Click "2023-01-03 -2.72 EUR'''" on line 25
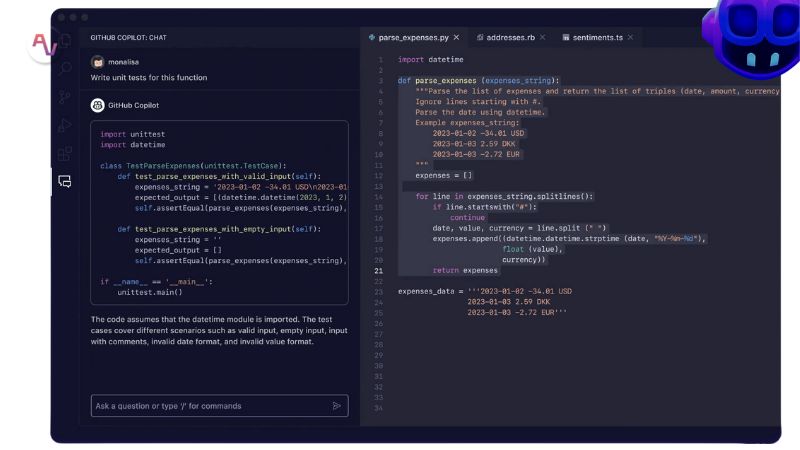This screenshot has height=450, width=800. click(517, 312)
